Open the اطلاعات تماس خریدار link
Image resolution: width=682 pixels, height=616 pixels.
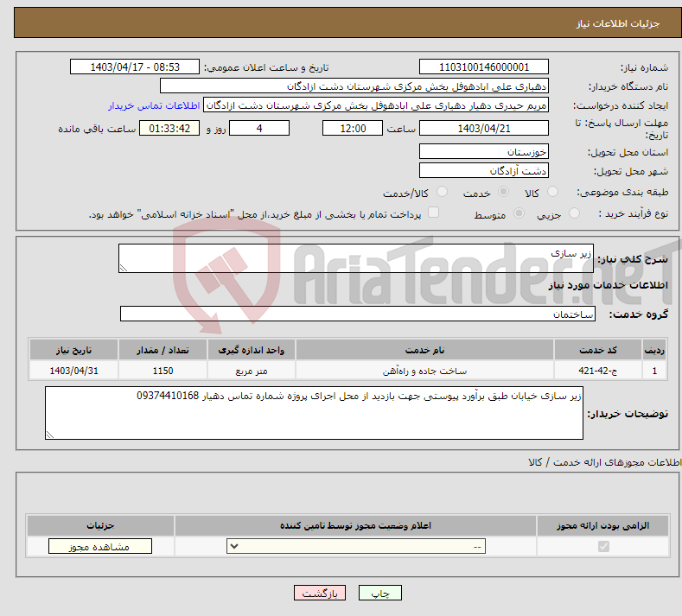tap(154, 105)
